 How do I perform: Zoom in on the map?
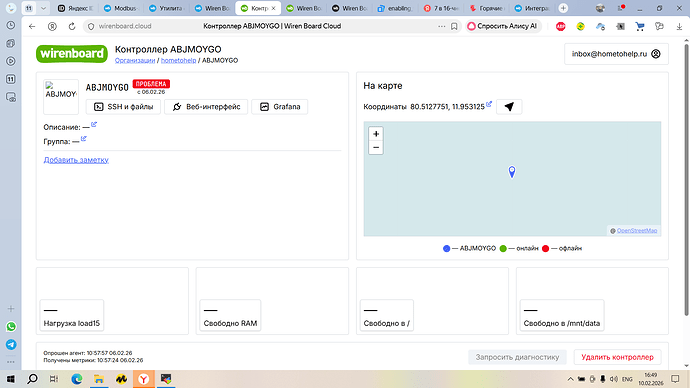[376, 134]
